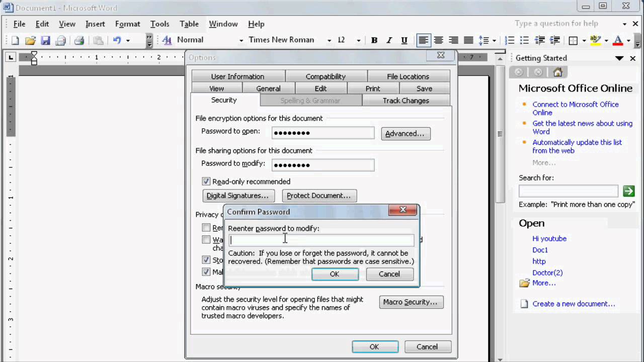
Task: Open the Format menu
Action: point(127,24)
